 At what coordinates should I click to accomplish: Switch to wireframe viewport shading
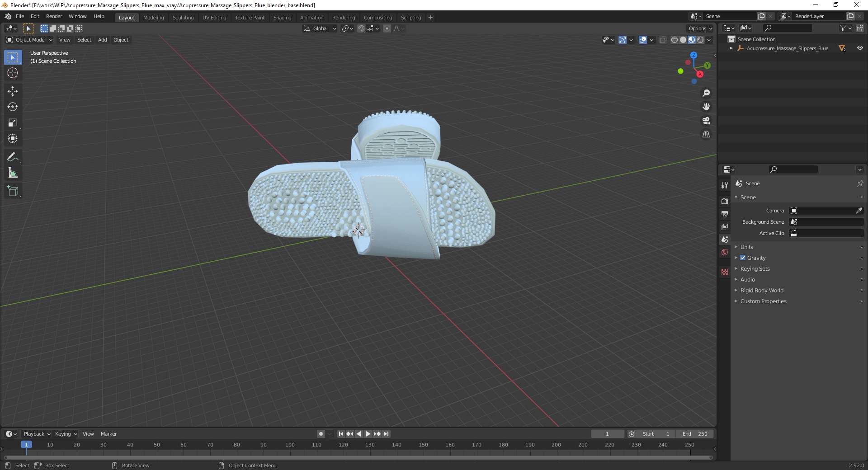[674, 40]
